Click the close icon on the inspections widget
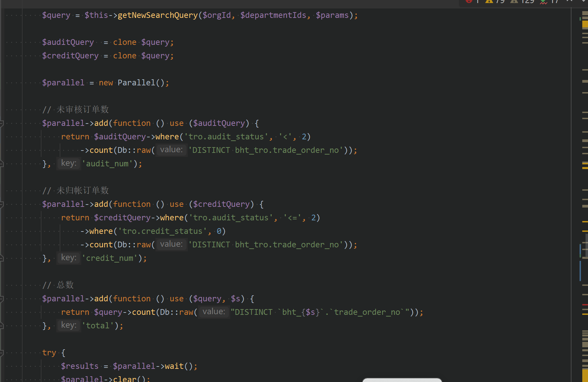 point(569,1)
